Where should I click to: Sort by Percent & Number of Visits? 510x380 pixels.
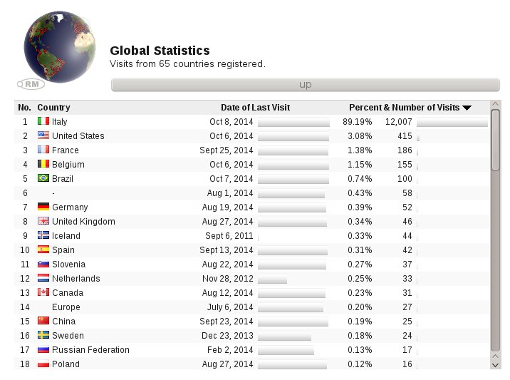click(x=404, y=107)
